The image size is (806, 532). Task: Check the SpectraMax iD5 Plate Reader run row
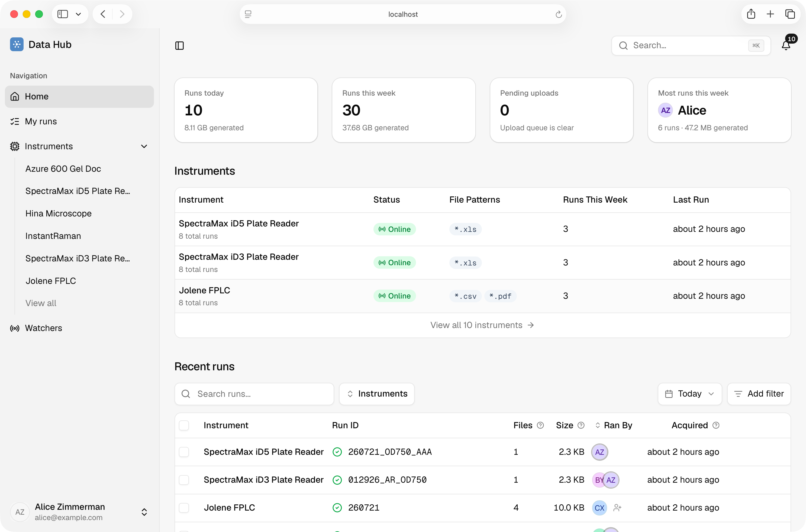(184, 452)
